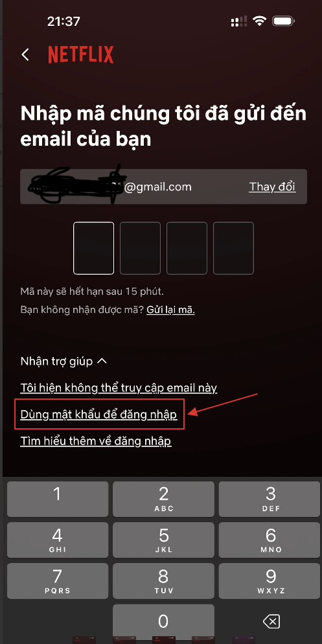Tap the cellular signal bars icon
Screen dimensions: 322x644
[239, 21]
